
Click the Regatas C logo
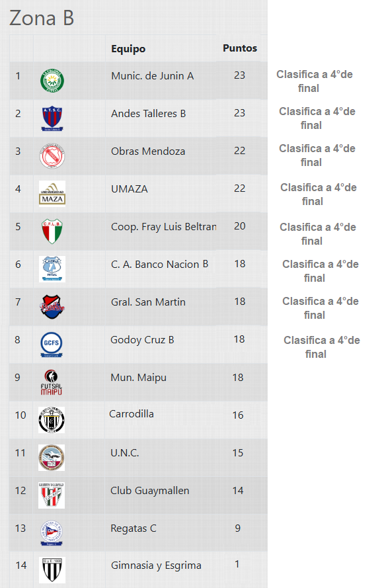(52, 532)
